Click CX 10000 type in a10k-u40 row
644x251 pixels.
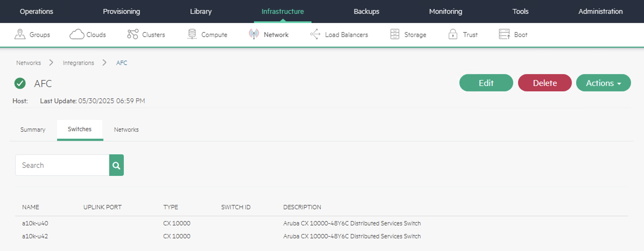click(x=177, y=223)
